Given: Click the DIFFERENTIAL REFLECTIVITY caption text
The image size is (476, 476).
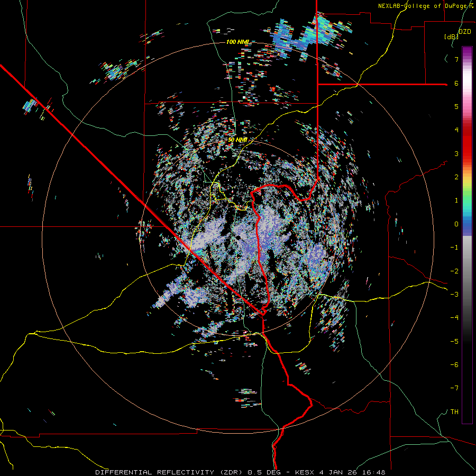Looking at the screenshot, I should (154, 472).
